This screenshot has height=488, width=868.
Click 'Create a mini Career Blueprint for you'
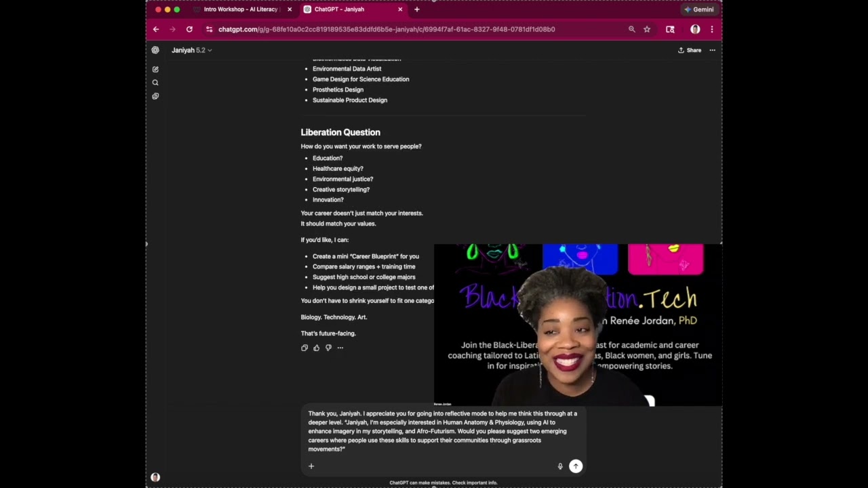click(x=366, y=256)
